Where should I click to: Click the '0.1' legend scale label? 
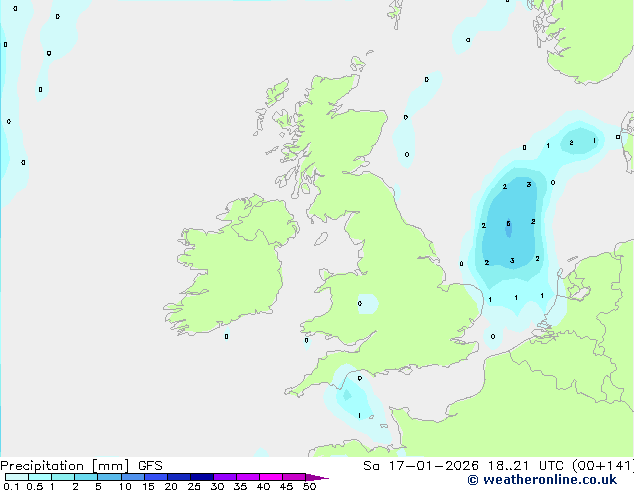point(11,486)
